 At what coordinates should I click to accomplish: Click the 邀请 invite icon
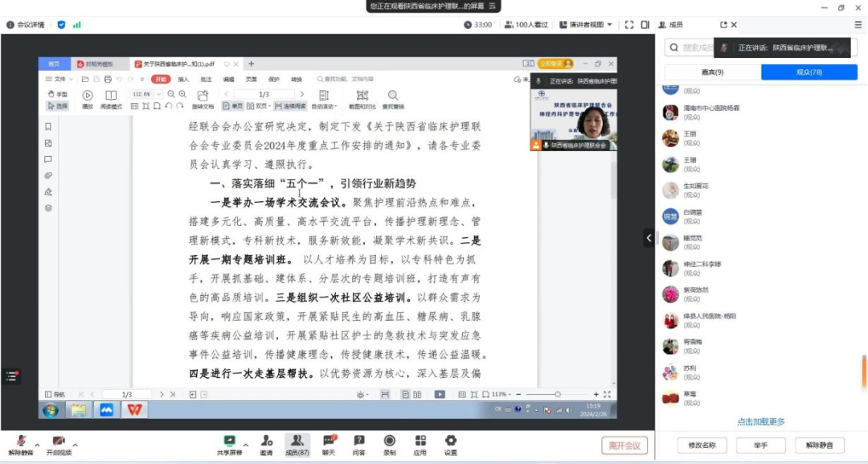[x=267, y=445]
